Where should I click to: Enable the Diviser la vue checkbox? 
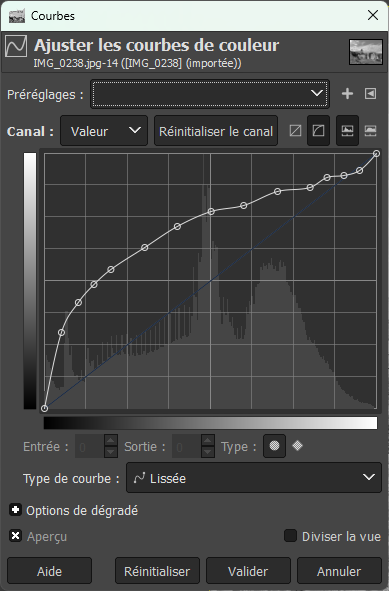click(x=290, y=536)
